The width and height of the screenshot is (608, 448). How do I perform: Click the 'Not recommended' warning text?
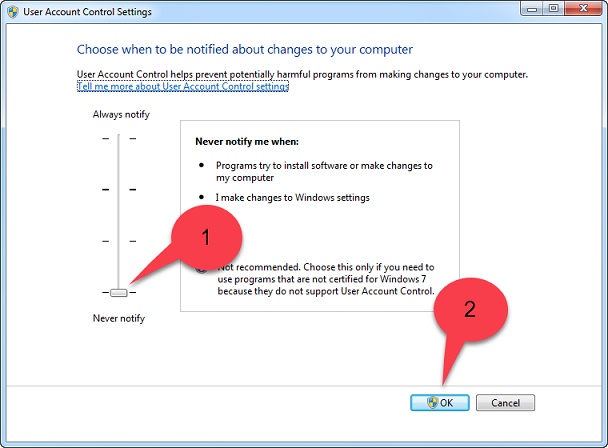point(326,279)
